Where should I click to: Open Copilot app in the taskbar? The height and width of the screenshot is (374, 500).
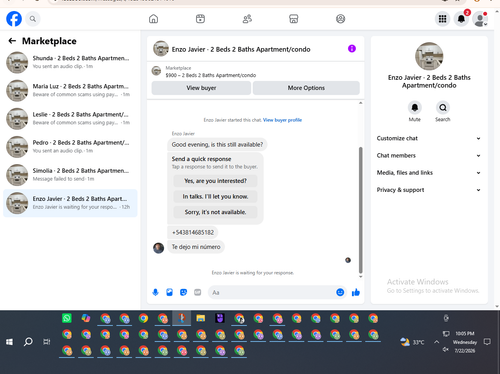[86, 318]
